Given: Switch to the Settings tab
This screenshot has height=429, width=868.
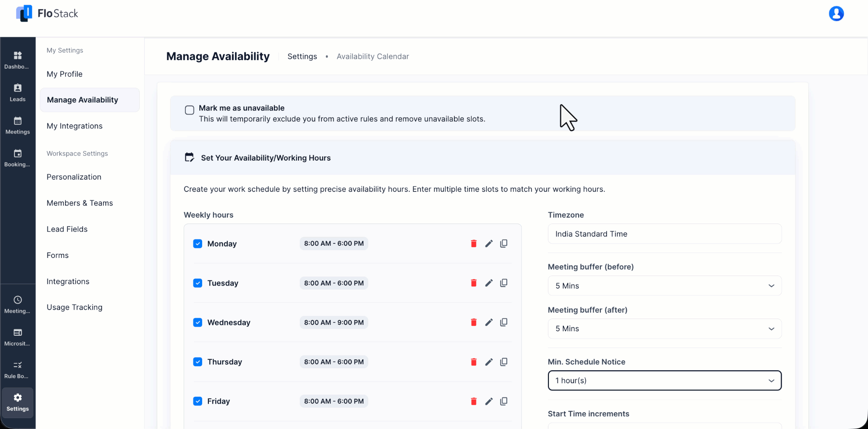Looking at the screenshot, I should tap(302, 57).
